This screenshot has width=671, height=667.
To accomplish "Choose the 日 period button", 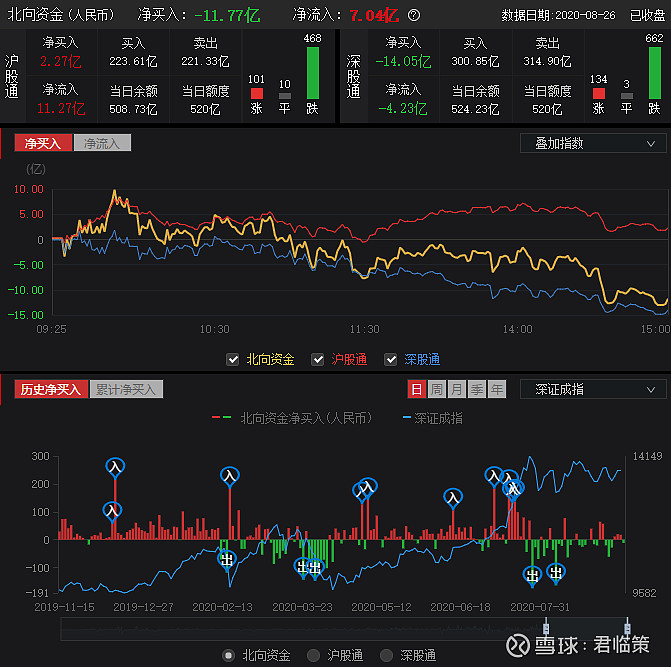I will coord(417,389).
